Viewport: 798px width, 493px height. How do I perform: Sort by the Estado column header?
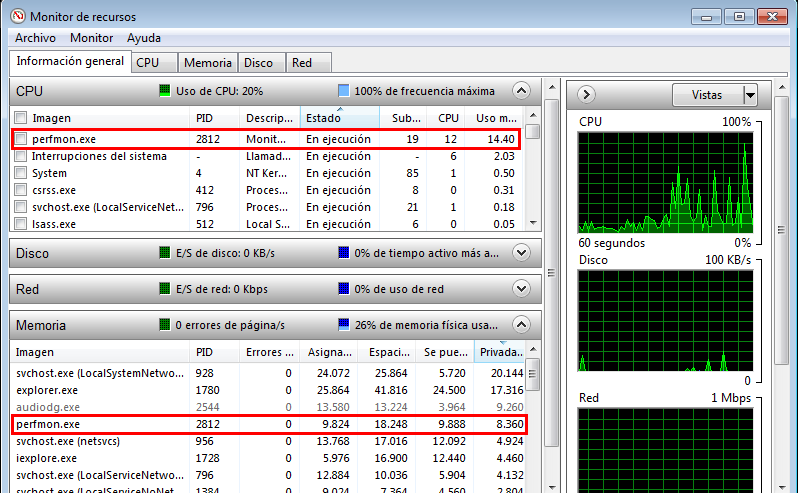point(339,118)
